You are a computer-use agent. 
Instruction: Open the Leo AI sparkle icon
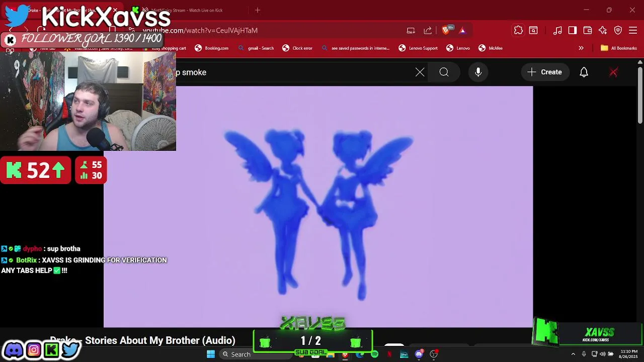click(x=603, y=30)
